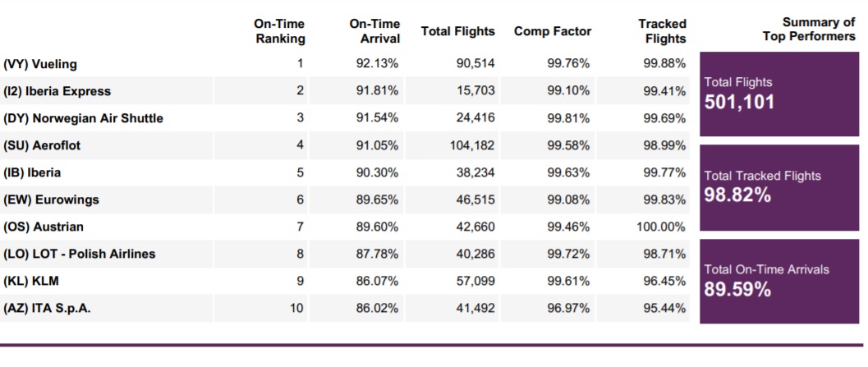Click the purple Total Flights 501,101 card
This screenshot has width=868, height=367.
778,94
